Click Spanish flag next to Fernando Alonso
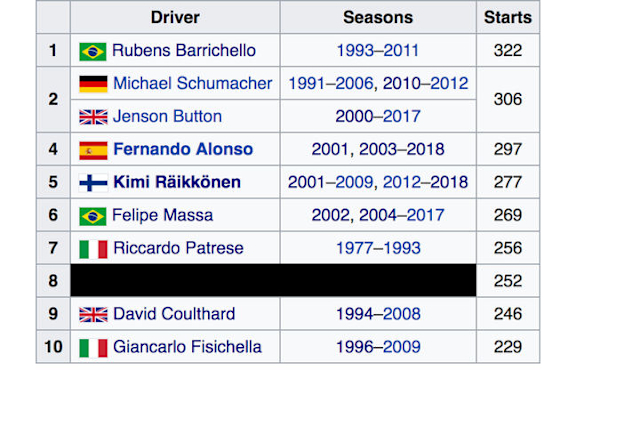The height and width of the screenshot is (427, 640). (93, 150)
